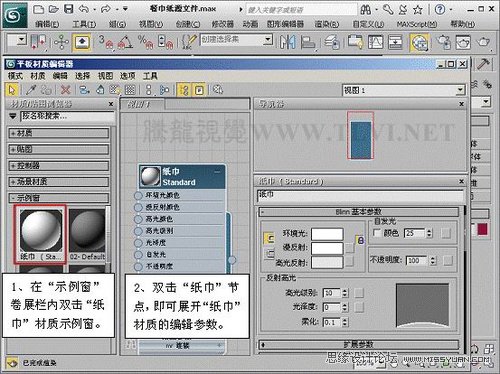The height and width of the screenshot is (374, 500).
Task: Click the 3ds Max application logo button
Action: click(x=15, y=15)
